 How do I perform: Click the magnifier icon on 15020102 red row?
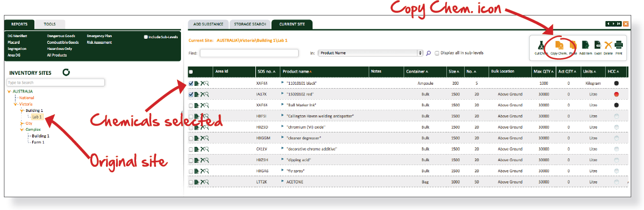[x=207, y=94]
